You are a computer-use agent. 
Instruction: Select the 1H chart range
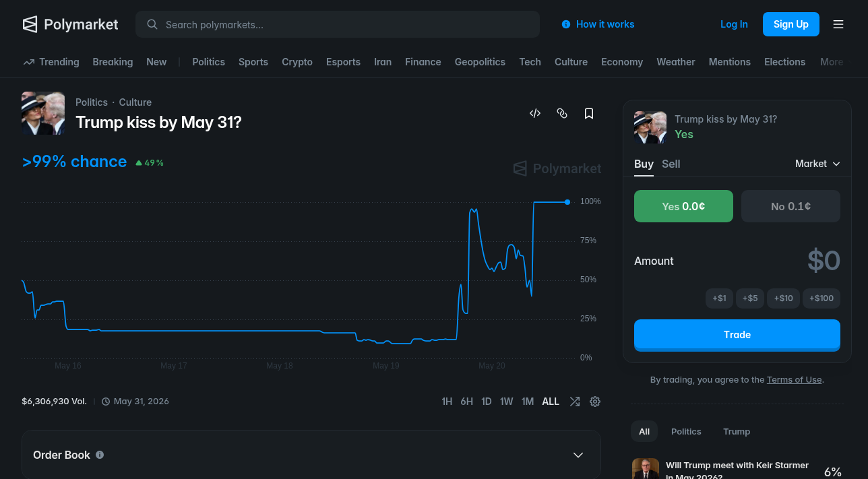pyautogui.click(x=447, y=402)
